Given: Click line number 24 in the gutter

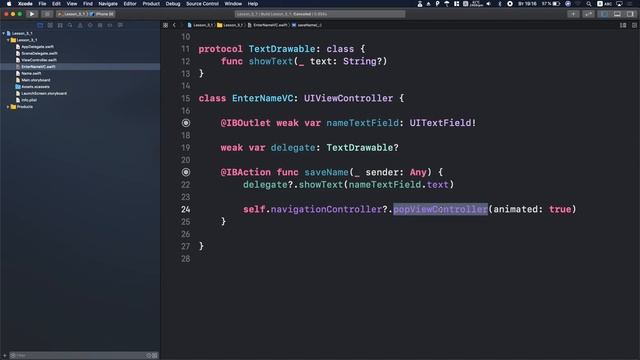Looking at the screenshot, I should pos(186,209).
